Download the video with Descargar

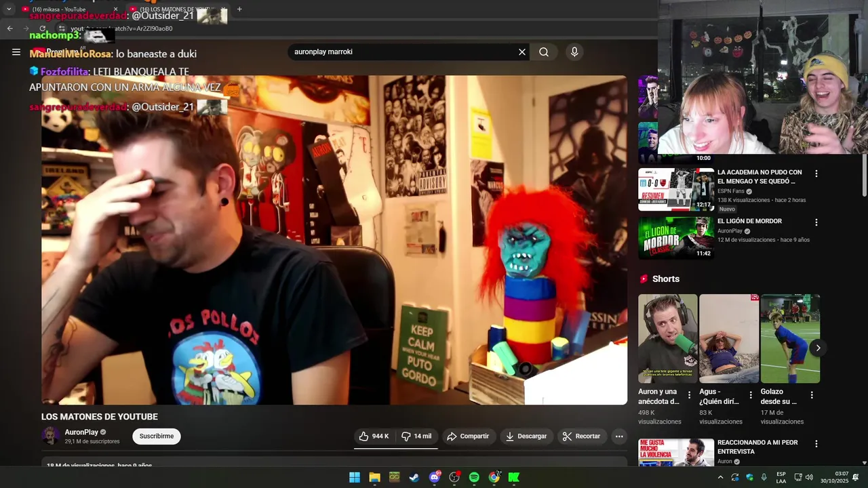(x=526, y=436)
